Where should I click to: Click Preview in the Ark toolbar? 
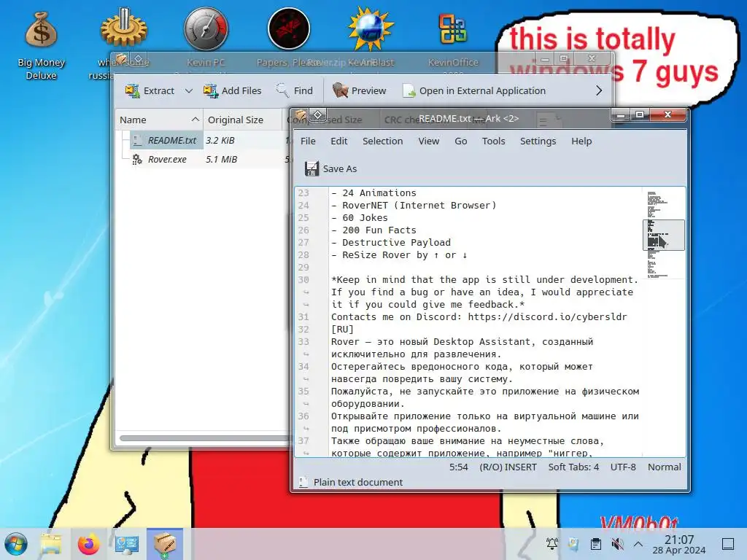[x=359, y=90]
